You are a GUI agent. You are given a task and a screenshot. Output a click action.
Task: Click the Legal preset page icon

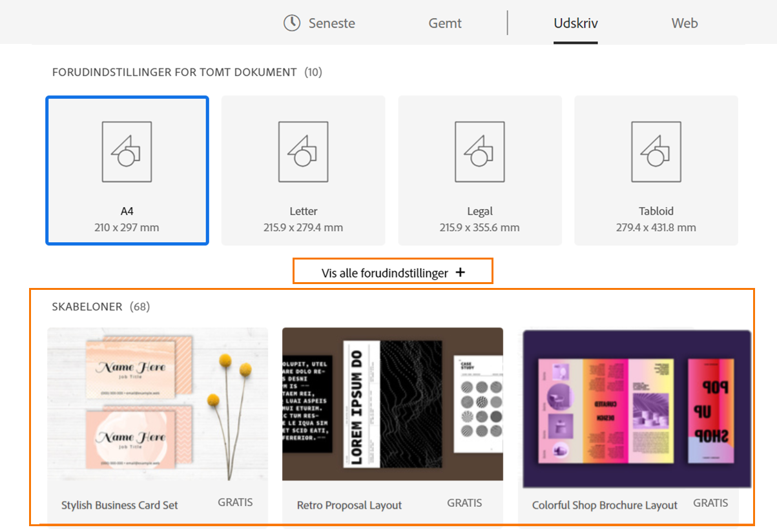[x=480, y=152]
